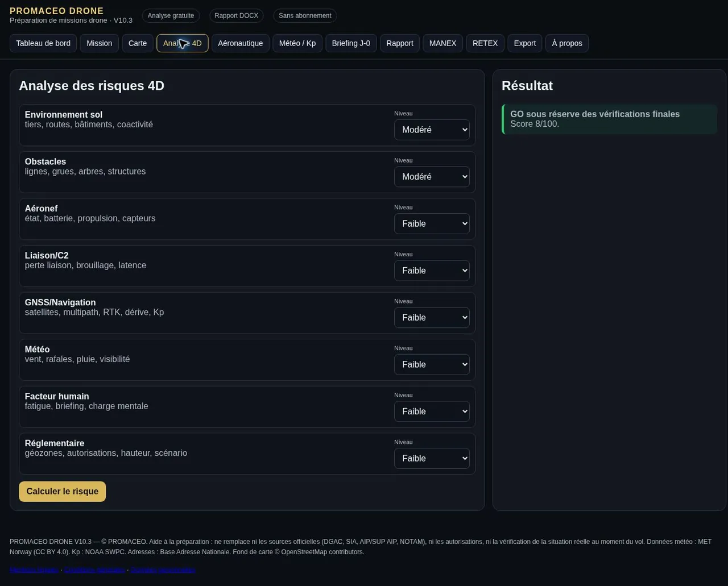Click the Calculer le risque button
728x586 pixels.
pyautogui.click(x=63, y=492)
